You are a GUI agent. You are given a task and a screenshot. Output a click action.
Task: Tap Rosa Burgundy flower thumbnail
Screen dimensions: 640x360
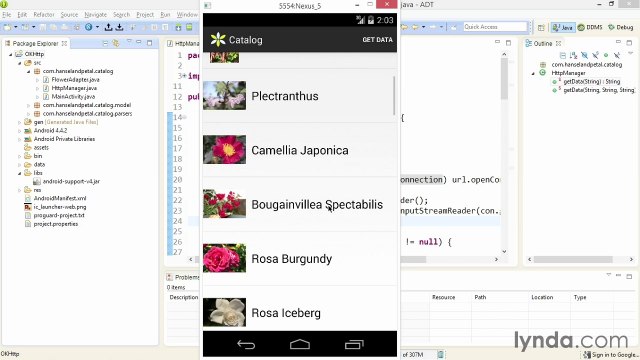(x=224, y=258)
